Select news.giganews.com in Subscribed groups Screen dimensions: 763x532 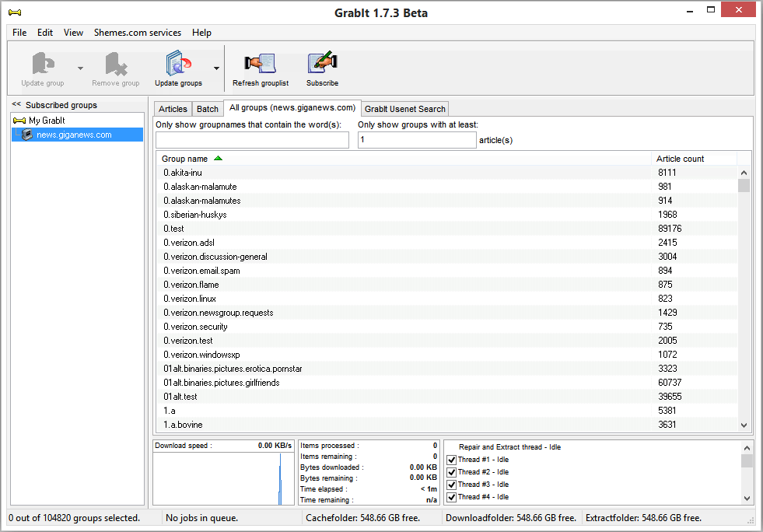click(74, 135)
